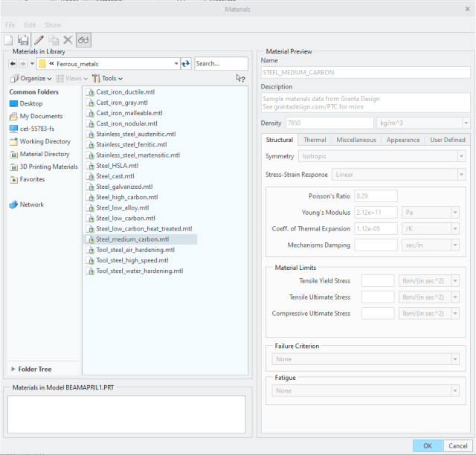Switch to the Miscellaneous tab

pyautogui.click(x=356, y=140)
